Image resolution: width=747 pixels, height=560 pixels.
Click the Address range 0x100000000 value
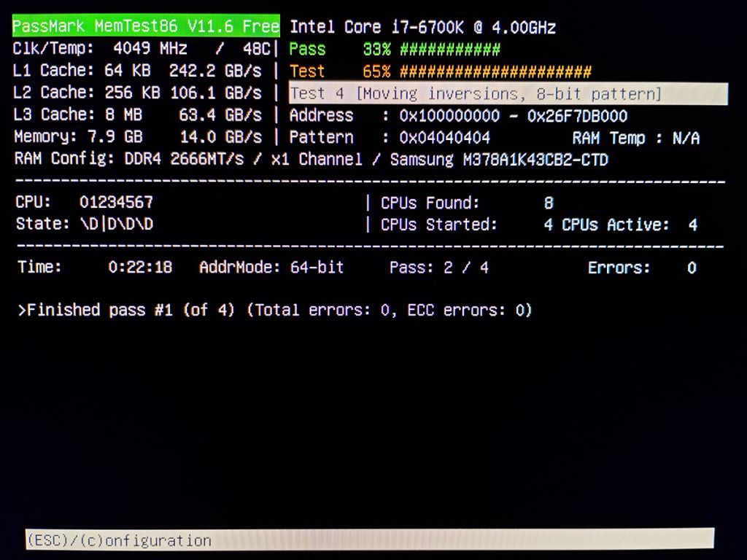coord(513,116)
